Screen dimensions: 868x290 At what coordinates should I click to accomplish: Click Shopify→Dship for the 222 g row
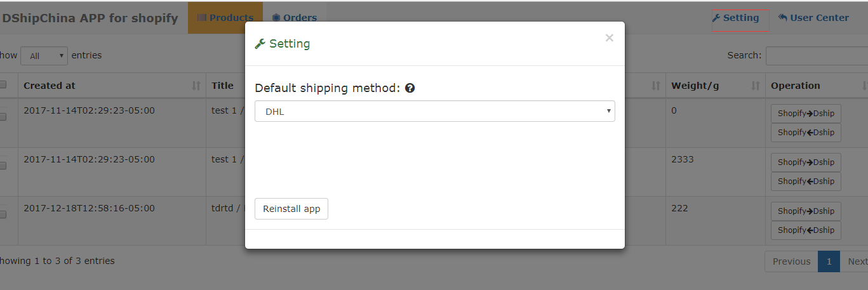[x=806, y=211]
